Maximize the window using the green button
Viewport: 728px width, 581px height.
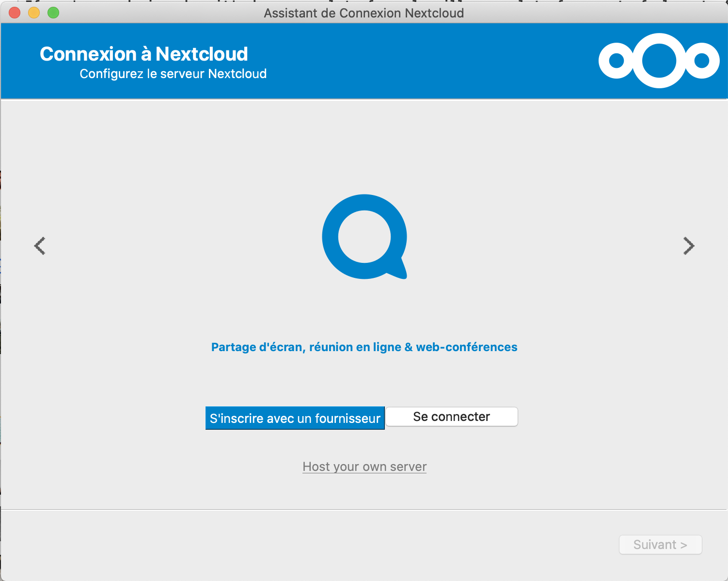click(53, 13)
